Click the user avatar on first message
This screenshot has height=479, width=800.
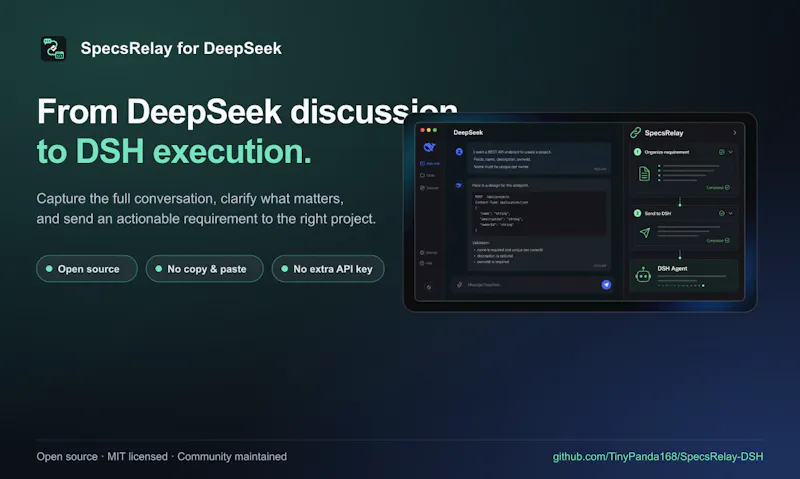(x=459, y=152)
